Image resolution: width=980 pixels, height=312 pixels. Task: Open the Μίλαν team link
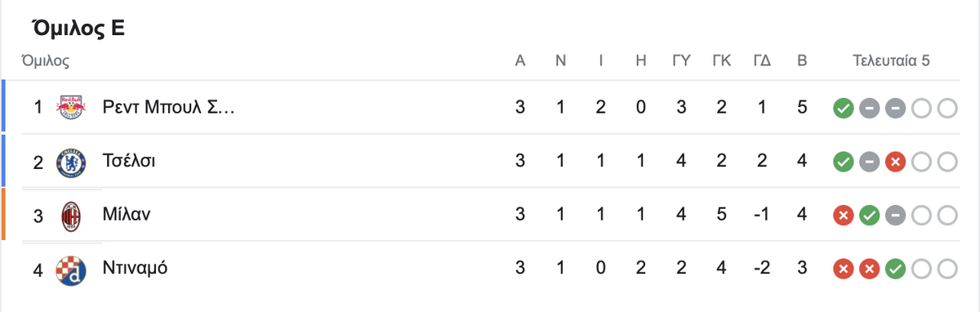[x=127, y=215]
